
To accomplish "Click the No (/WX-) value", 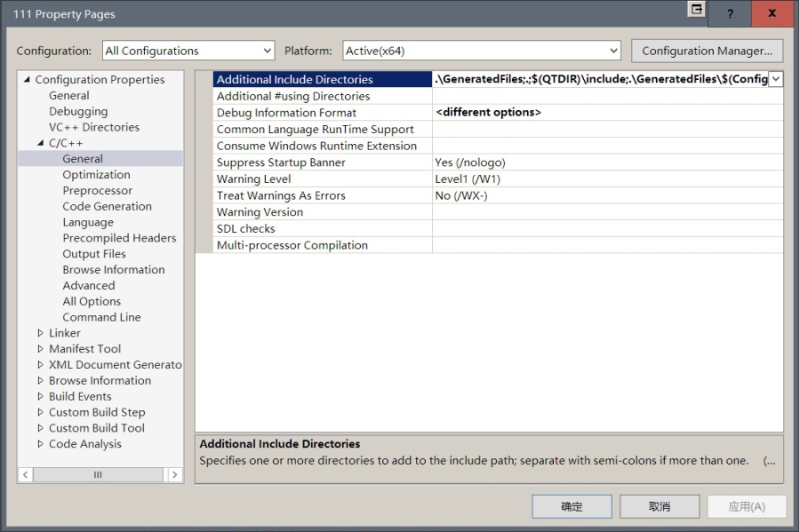I will pos(460,195).
